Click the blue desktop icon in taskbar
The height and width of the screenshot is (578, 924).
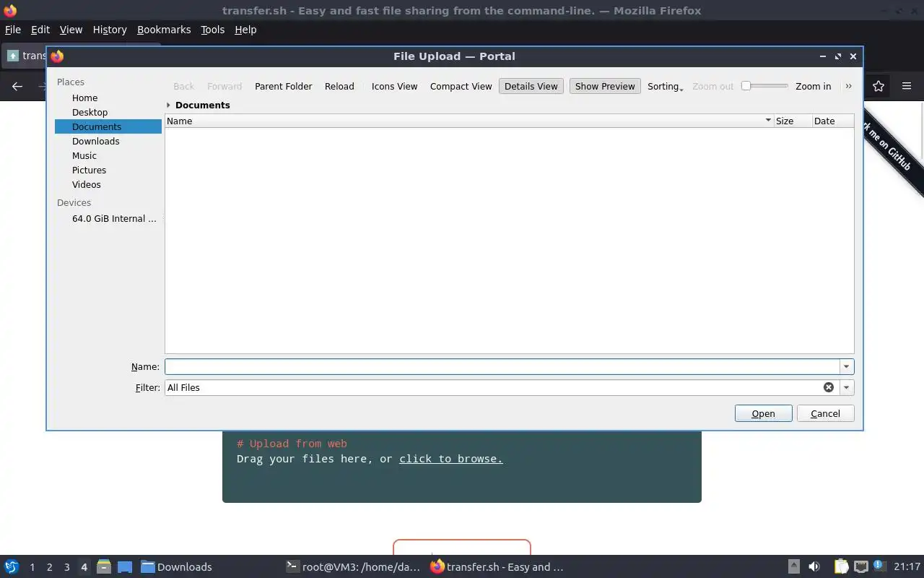pos(125,566)
